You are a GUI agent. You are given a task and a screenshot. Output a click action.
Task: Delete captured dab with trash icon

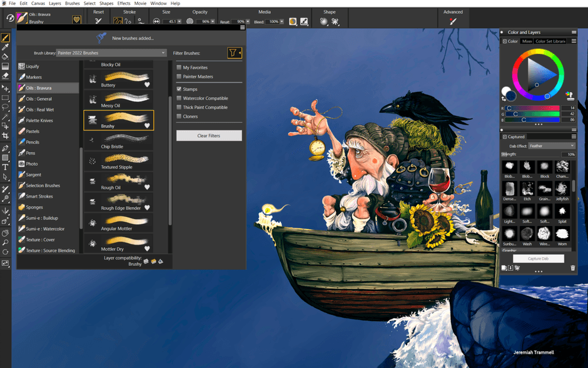572,268
